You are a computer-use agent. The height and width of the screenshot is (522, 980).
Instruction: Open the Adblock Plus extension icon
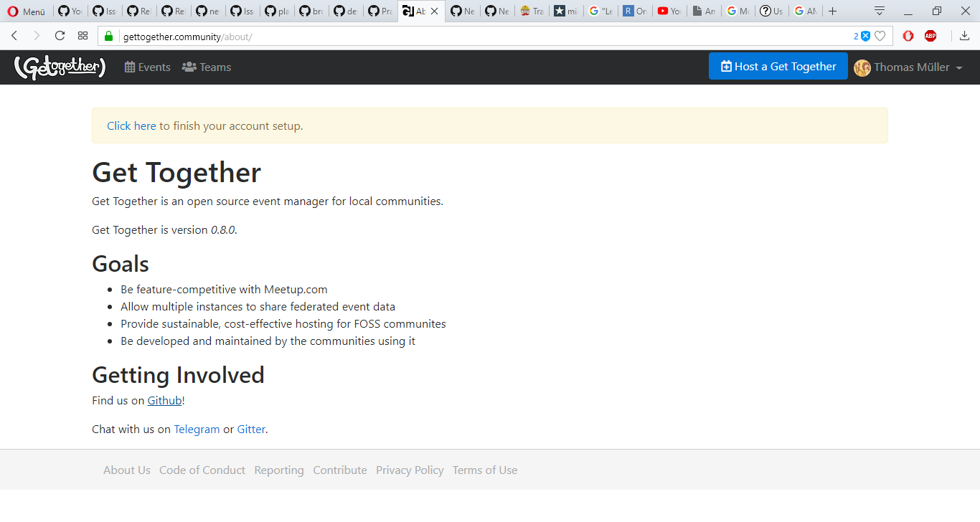pyautogui.click(x=930, y=35)
